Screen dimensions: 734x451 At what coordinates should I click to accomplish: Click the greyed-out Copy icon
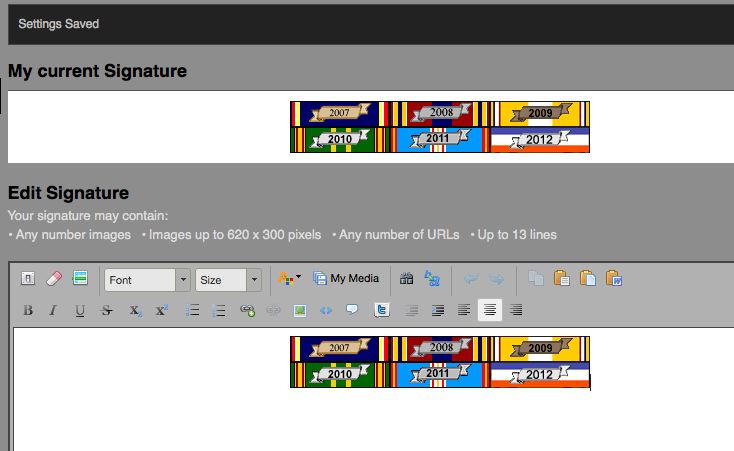click(x=536, y=278)
